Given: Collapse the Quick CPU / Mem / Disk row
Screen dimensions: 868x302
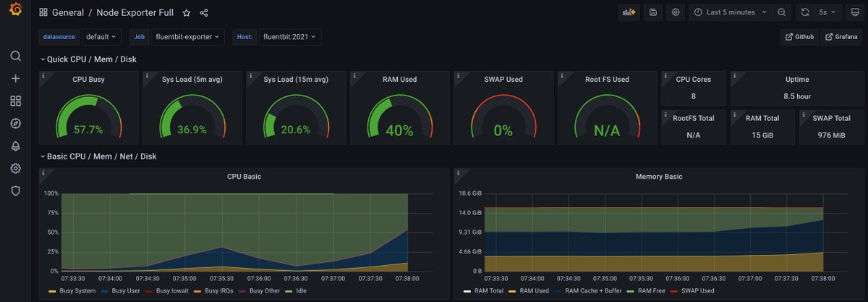Looking at the screenshot, I should tap(88, 59).
